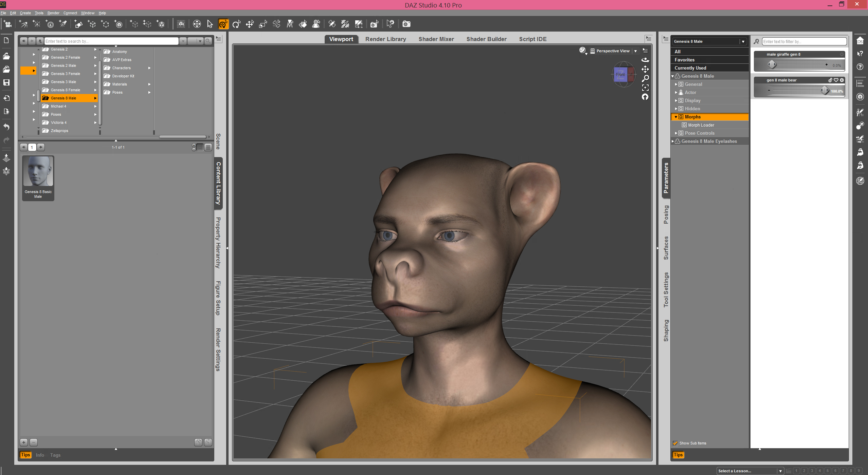868x475 pixels.
Task: Select the Rotate tool
Action: pos(236,24)
